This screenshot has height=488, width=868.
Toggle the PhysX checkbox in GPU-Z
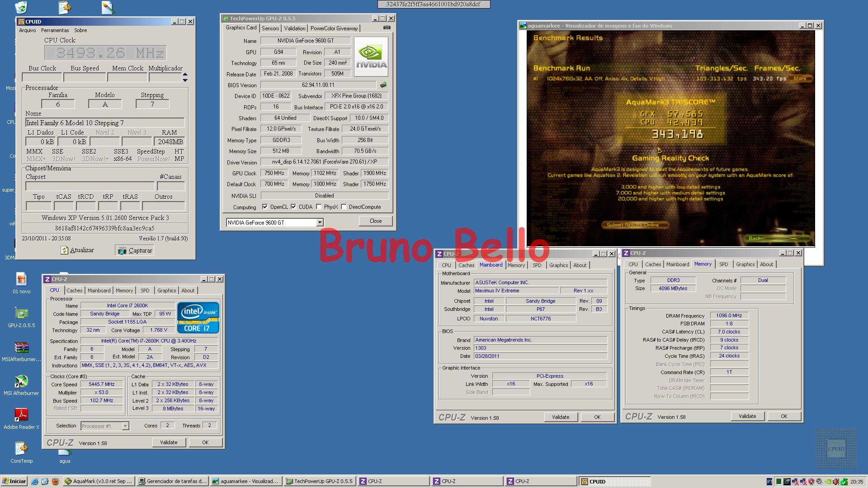point(319,207)
